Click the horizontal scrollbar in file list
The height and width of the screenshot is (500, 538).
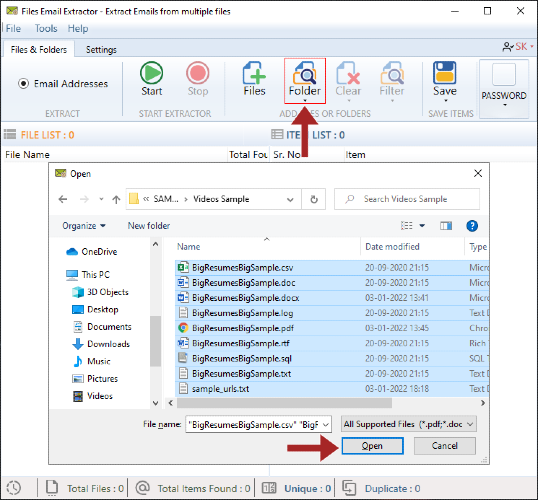click(x=284, y=403)
